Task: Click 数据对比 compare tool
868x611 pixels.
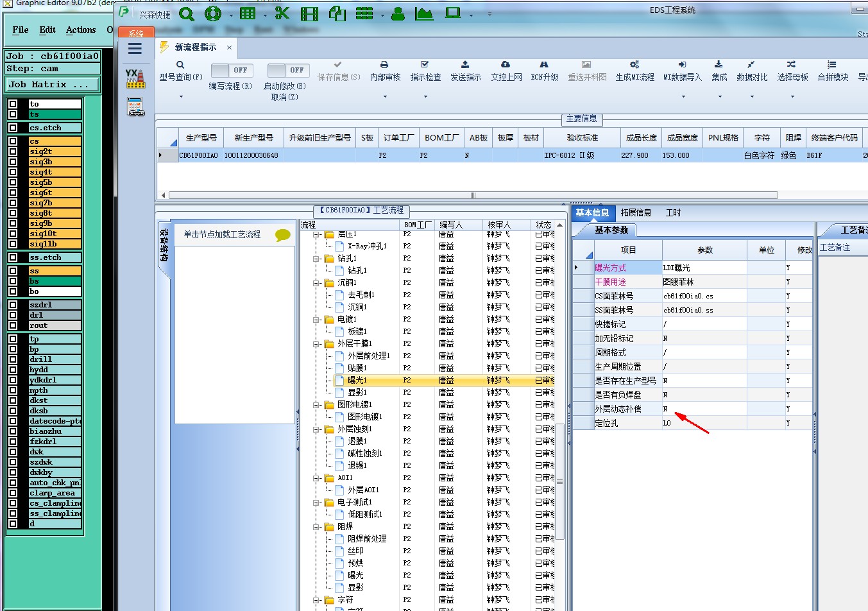Action: 752,71
